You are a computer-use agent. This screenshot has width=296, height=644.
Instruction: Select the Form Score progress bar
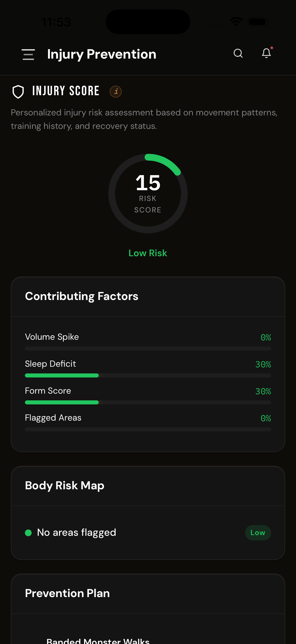coord(148,402)
